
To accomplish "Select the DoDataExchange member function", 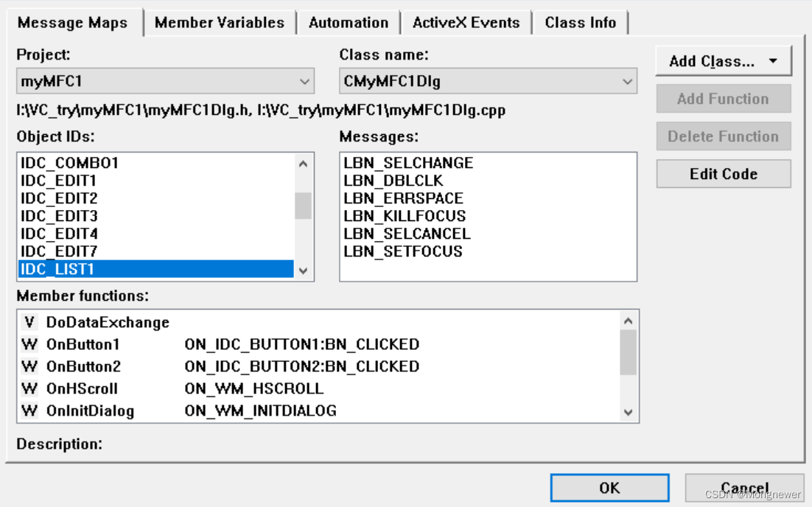I will click(x=111, y=322).
